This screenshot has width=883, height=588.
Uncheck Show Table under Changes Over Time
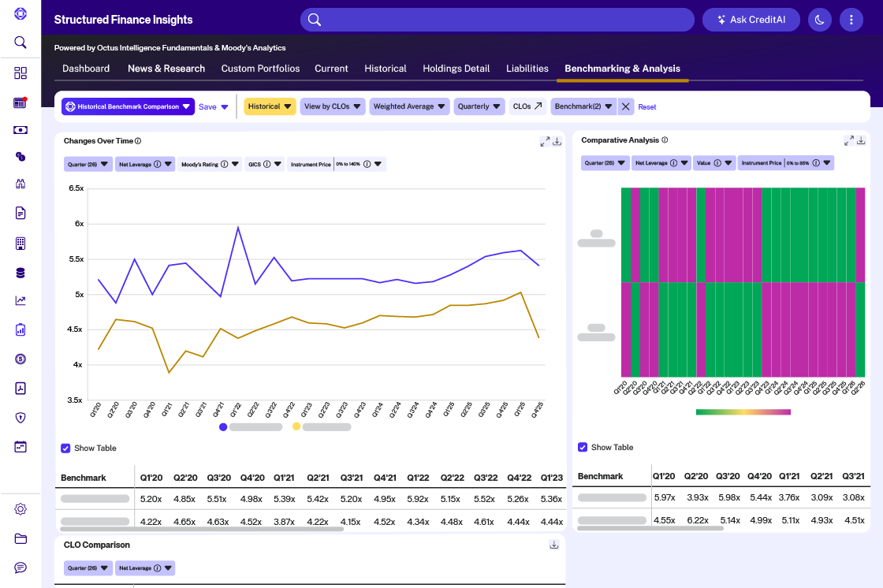pyautogui.click(x=65, y=448)
